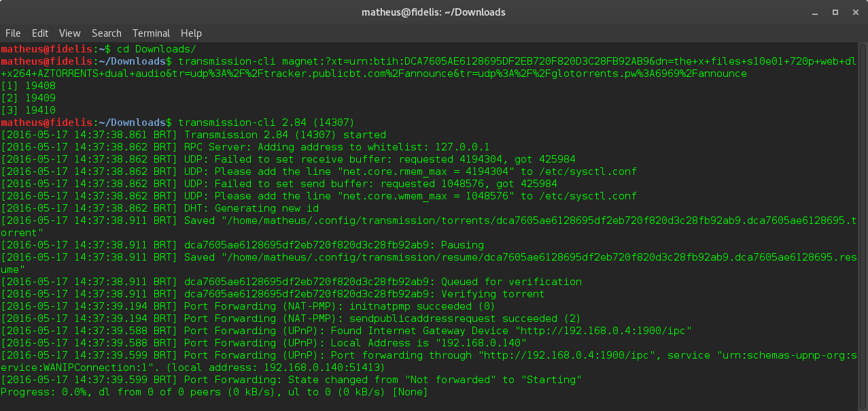Click the gateway URL http://192.168.0.4:1900/ipc
Screen dimensions: 868x411
click(603, 330)
